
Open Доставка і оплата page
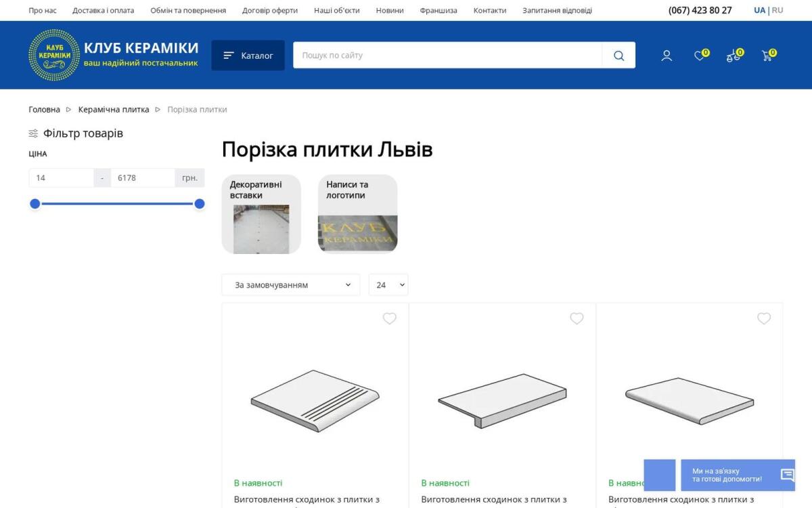tap(104, 10)
